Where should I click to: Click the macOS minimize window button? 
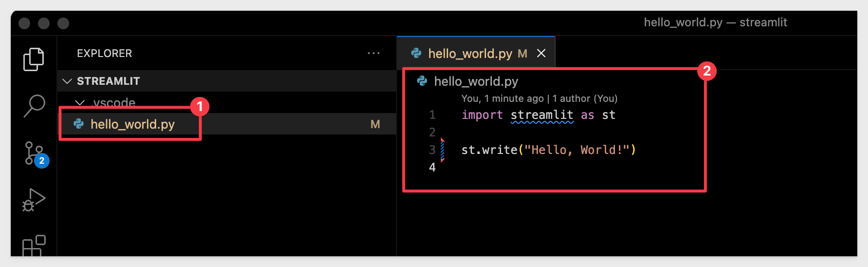pyautogui.click(x=44, y=23)
